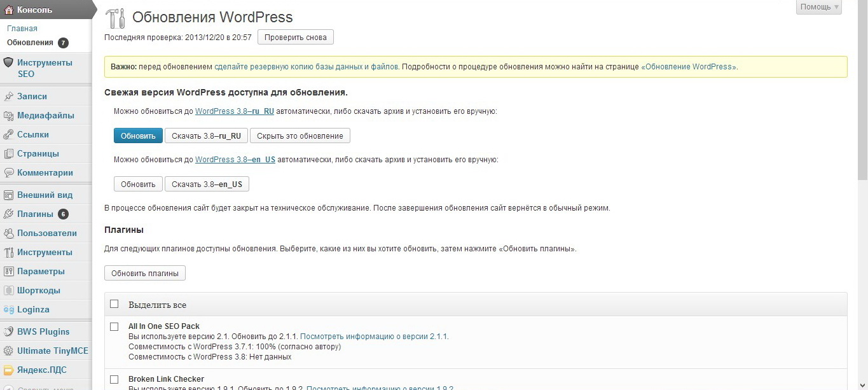Image resolution: width=868 pixels, height=390 pixels.
Task: Open the Страницы menu
Action: coord(38,153)
